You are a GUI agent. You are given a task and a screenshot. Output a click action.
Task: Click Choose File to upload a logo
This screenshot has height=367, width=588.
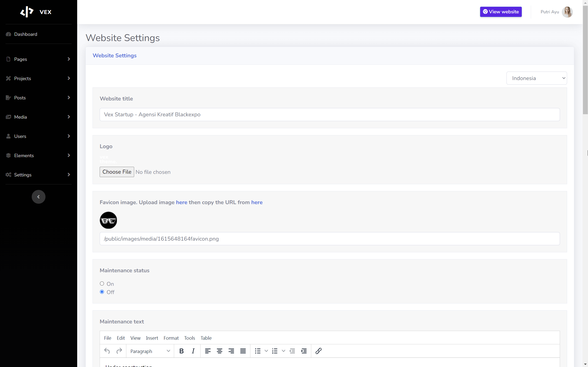tap(117, 172)
